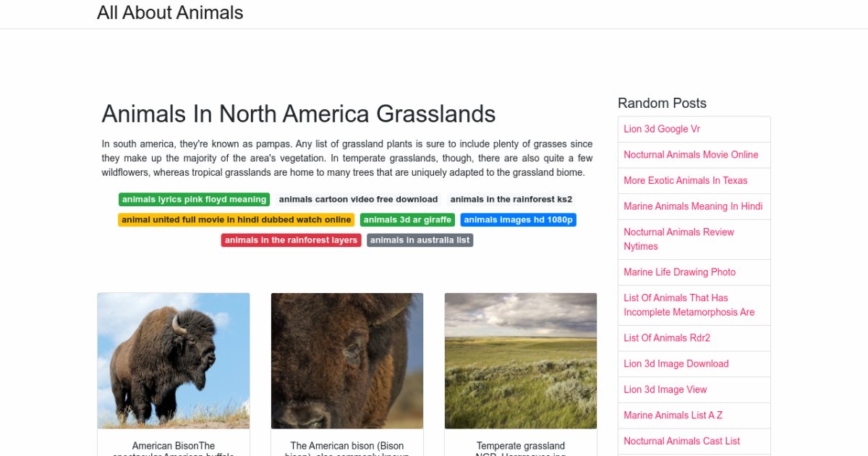Open the temperate grassland landscape image
This screenshot has width=868, height=456.
(521, 360)
